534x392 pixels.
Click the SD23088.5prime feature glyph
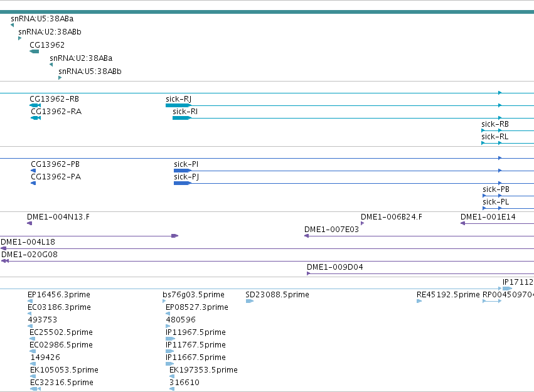point(250,301)
